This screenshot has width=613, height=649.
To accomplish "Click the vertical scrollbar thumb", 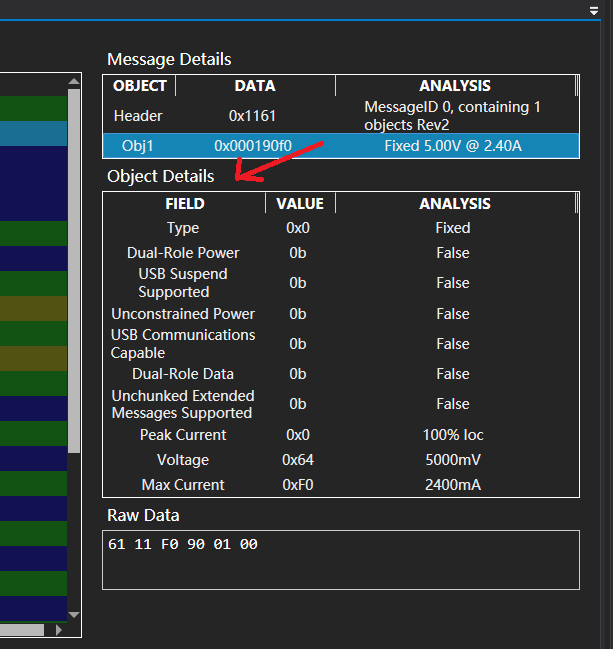I will [74, 271].
